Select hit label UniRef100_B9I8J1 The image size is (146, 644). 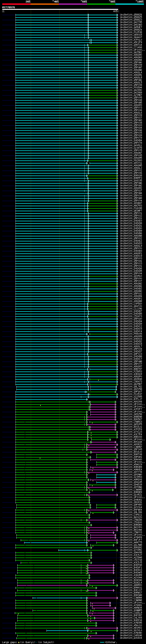click(x=131, y=427)
